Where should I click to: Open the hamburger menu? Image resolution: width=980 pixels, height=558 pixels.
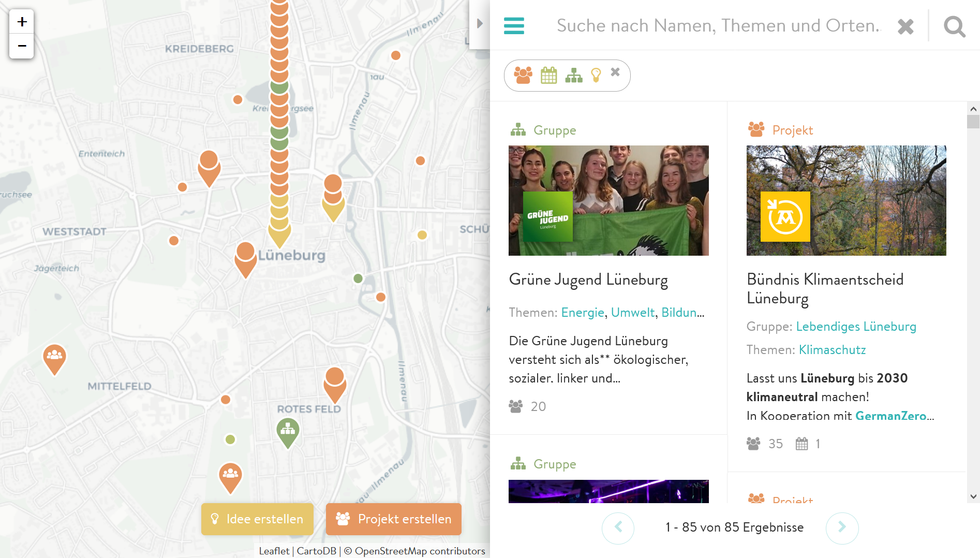click(x=514, y=25)
